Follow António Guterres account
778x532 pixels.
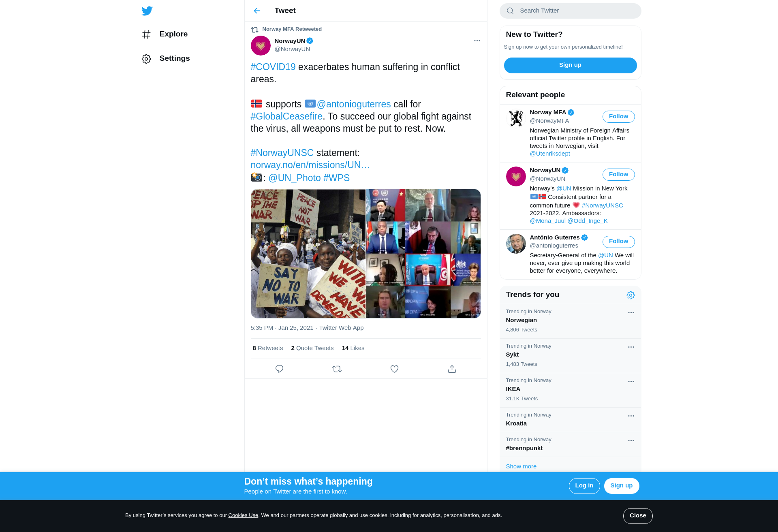618,242
